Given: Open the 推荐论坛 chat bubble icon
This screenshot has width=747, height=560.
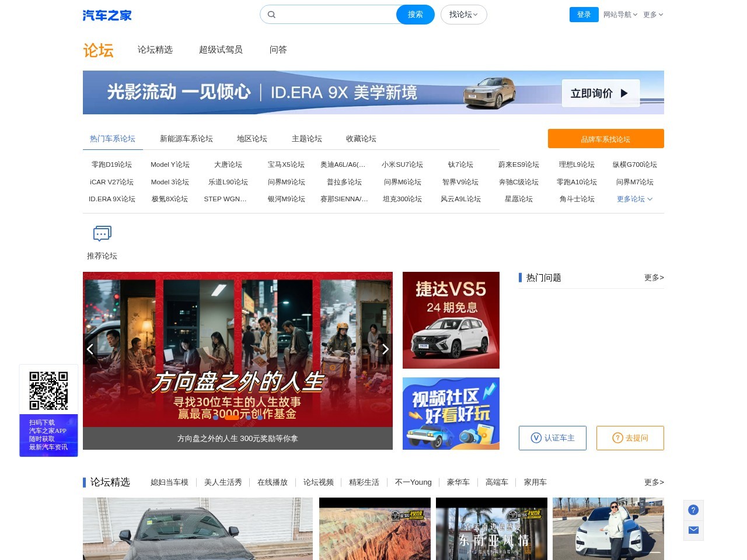Looking at the screenshot, I should 102,234.
